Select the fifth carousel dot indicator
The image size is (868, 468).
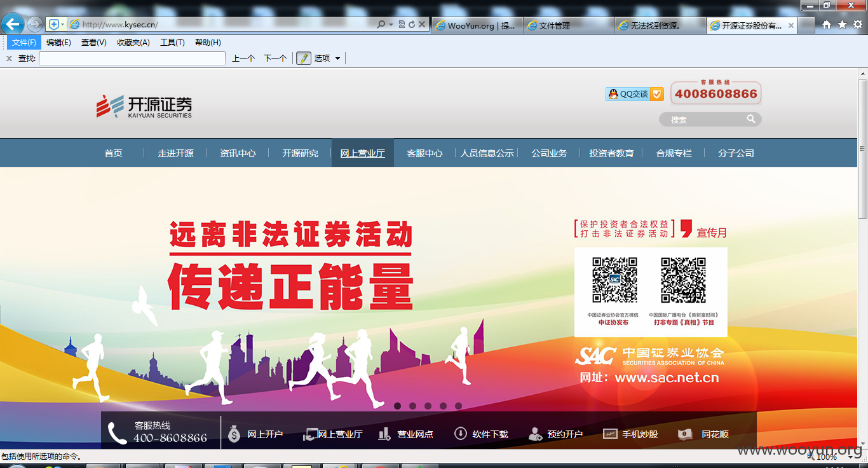tap(458, 406)
